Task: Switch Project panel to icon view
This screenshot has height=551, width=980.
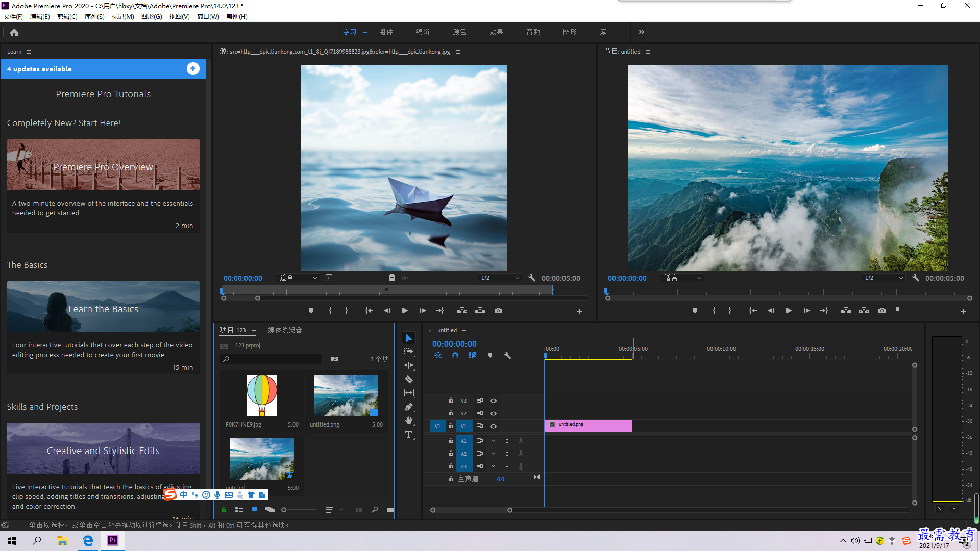Action: point(254,509)
